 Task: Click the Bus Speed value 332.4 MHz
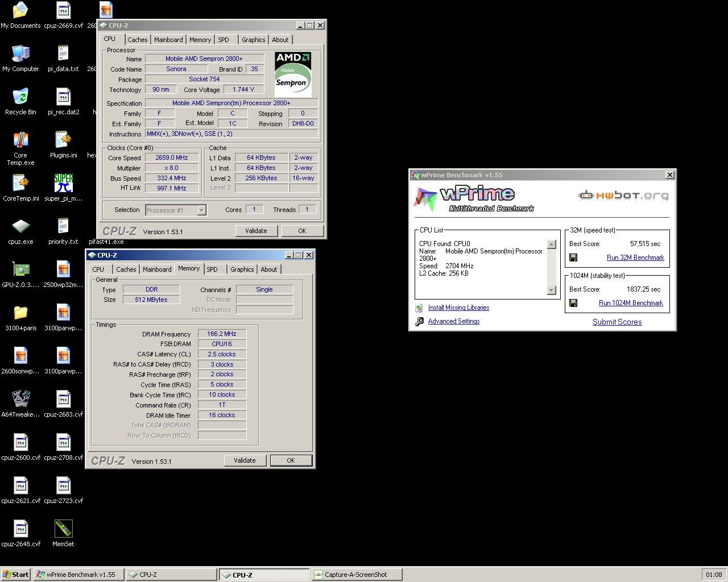point(171,178)
